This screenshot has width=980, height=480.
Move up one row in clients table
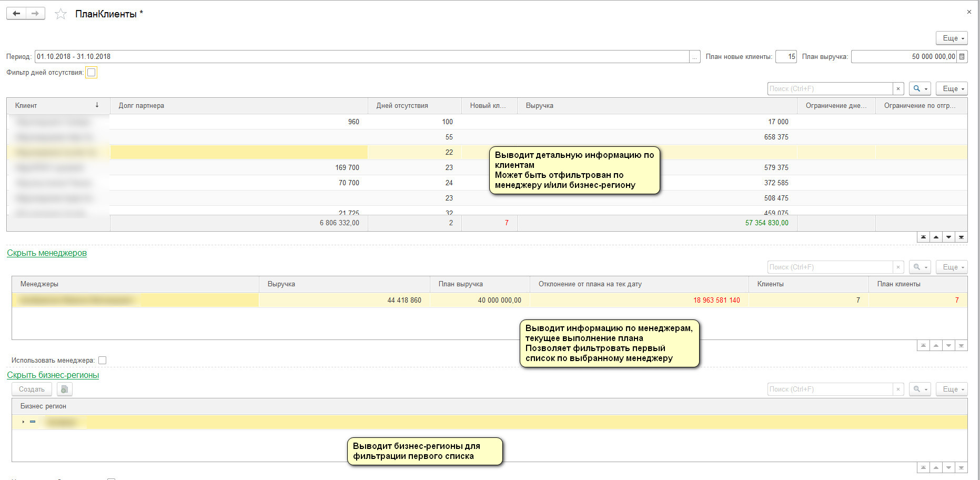click(x=936, y=237)
